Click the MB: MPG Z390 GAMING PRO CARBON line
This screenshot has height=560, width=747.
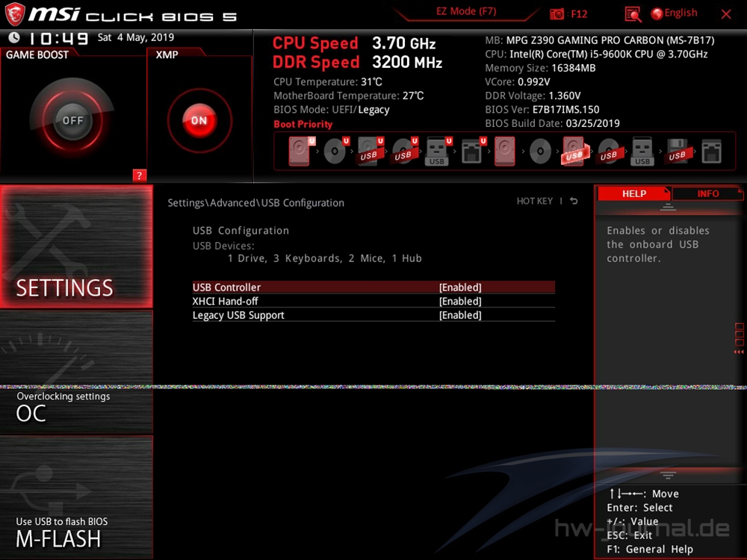(x=600, y=40)
